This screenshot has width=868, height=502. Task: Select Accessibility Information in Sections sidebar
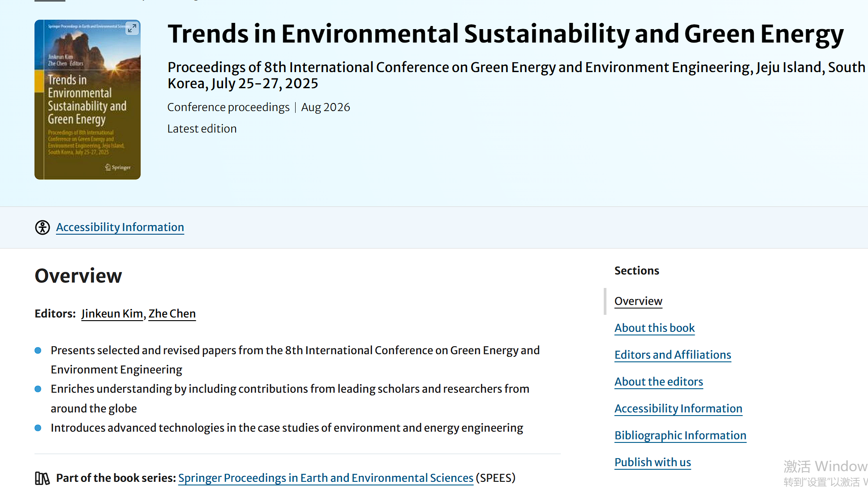pos(678,409)
